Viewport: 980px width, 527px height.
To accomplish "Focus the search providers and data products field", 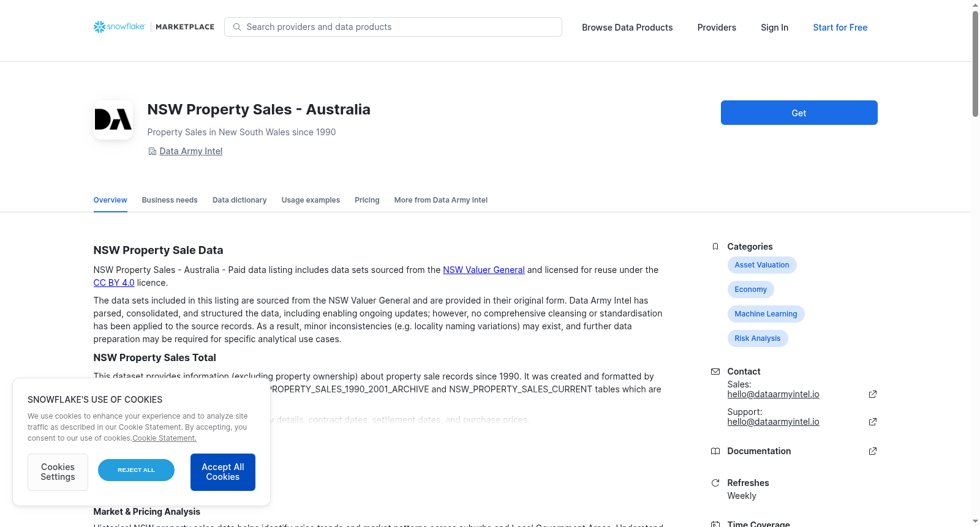I will pos(393,27).
